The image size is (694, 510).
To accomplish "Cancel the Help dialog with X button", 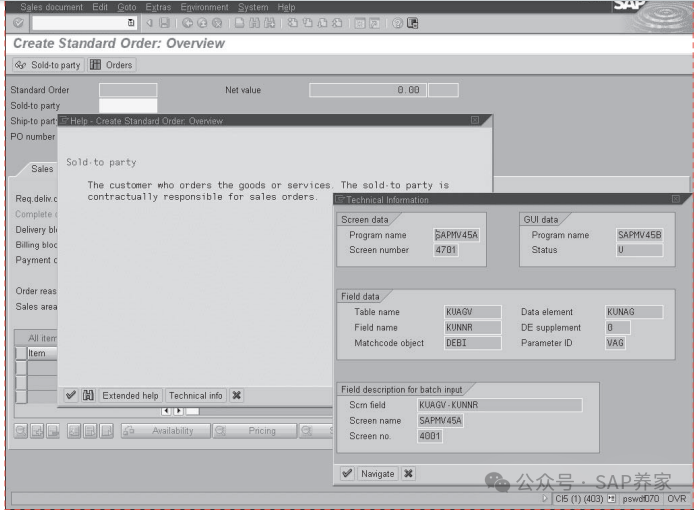I will [x=237, y=395].
